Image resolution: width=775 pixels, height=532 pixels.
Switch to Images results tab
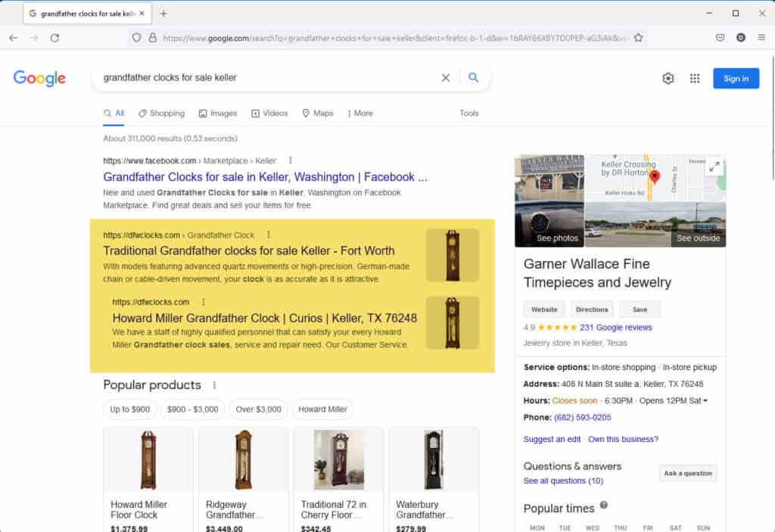(218, 114)
